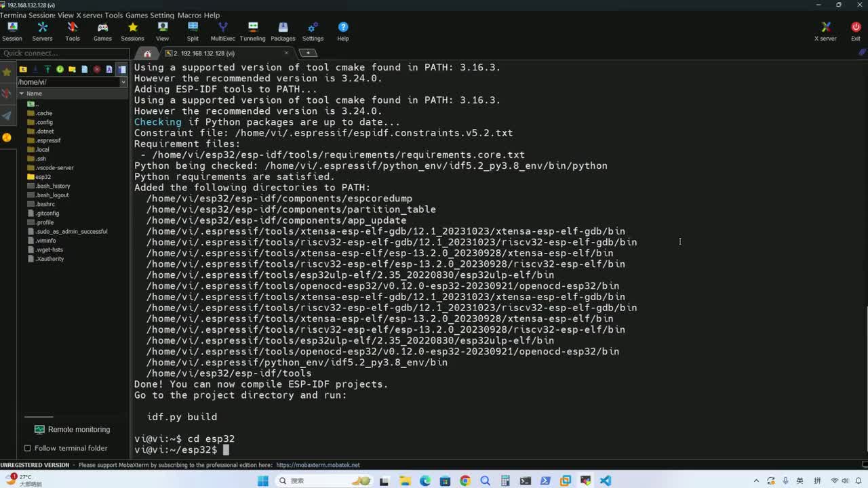Open Chrome from the taskbar
Image resolution: width=868 pixels, height=488 pixels.
tap(465, 481)
